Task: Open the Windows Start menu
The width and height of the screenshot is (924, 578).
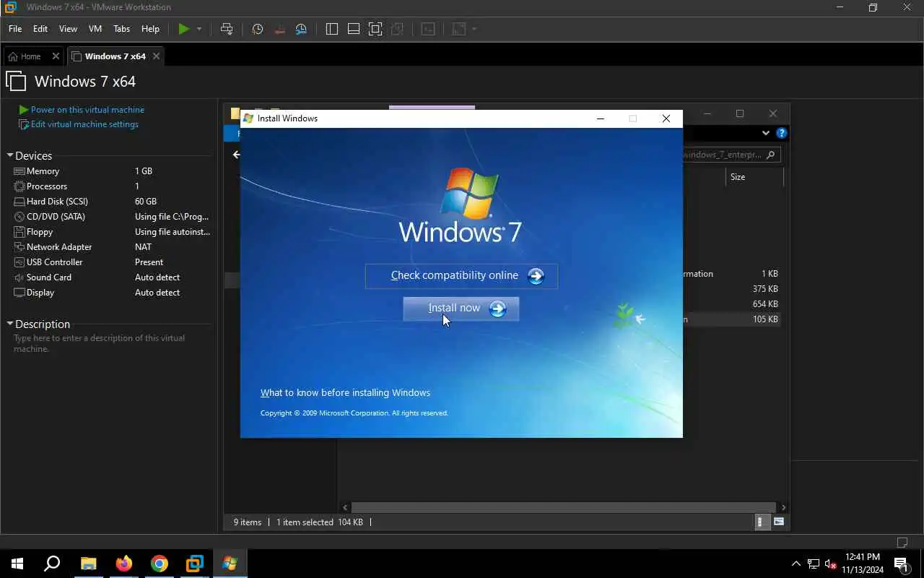Action: tap(17, 564)
